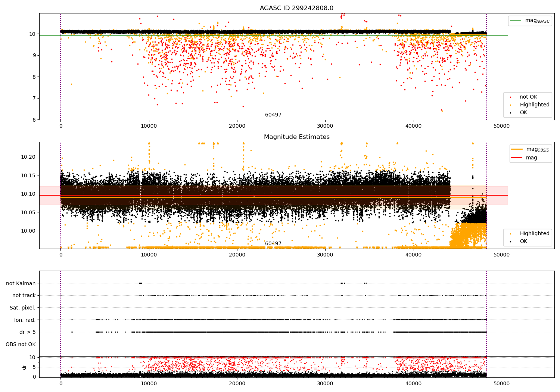The image size is (560, 392).
Task: Click the 'not Kalman' axis label
Action: (21, 283)
